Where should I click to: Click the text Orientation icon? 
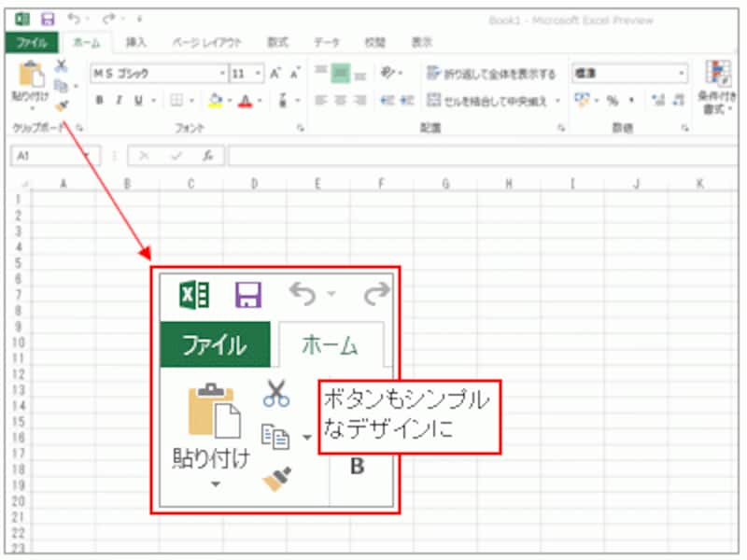coord(388,73)
